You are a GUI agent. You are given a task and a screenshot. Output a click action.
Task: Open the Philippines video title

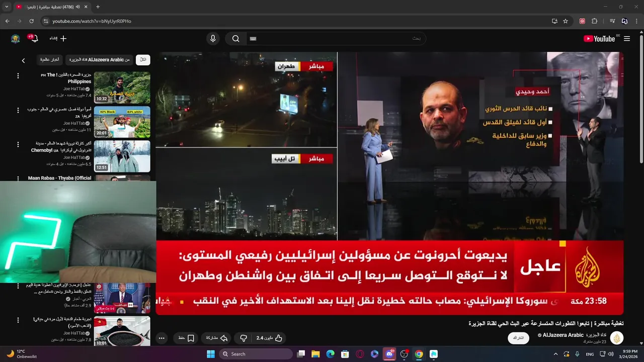(x=66, y=78)
